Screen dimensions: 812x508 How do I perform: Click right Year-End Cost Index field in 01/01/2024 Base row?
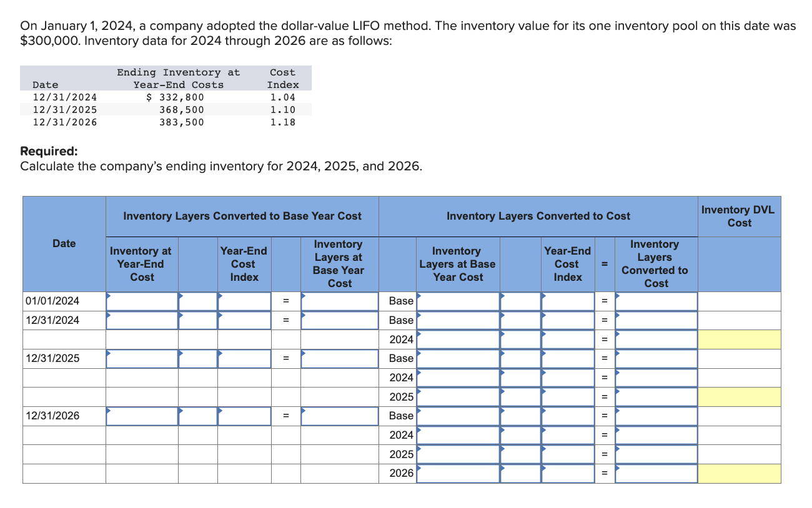(x=567, y=301)
